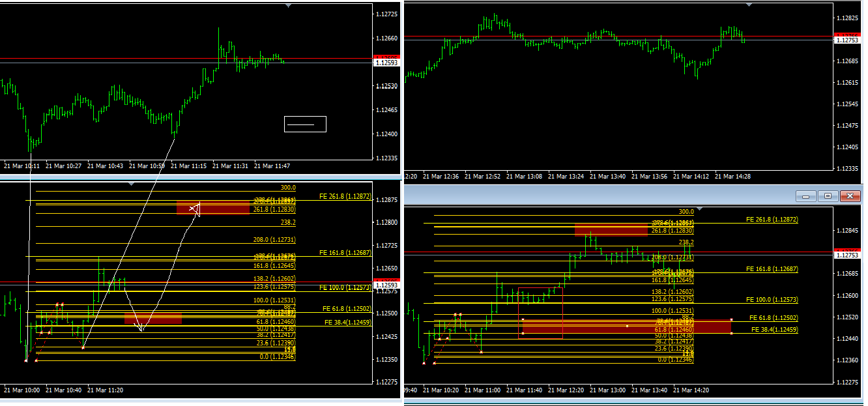This screenshot has width=868, height=406.
Task: Click Fibonacci '300.0' level in bottom-right chart
Action: [686, 212]
